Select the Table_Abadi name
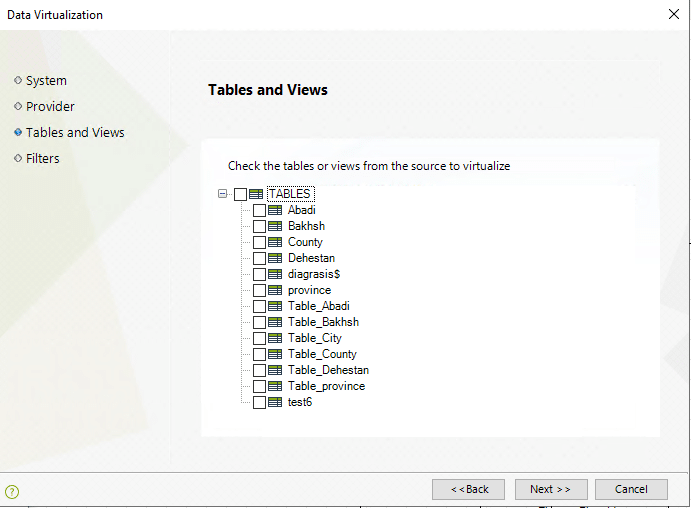This screenshot has height=508, width=691. pyautogui.click(x=319, y=306)
